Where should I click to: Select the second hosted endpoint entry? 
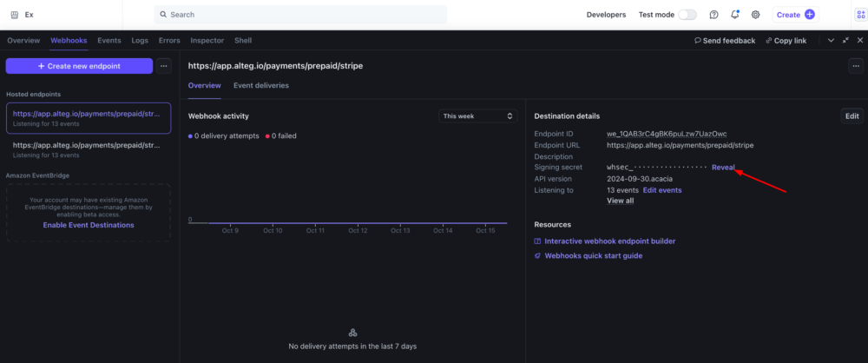pos(89,149)
